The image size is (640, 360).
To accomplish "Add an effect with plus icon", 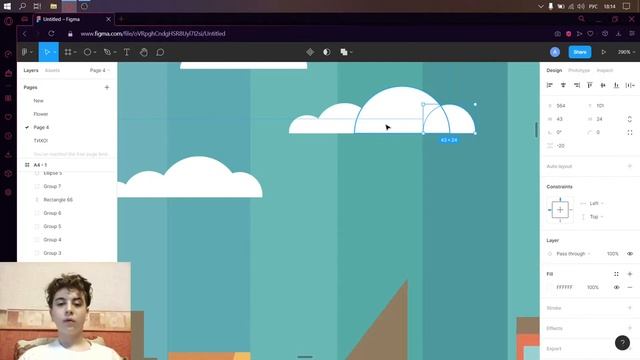I will tap(630, 328).
